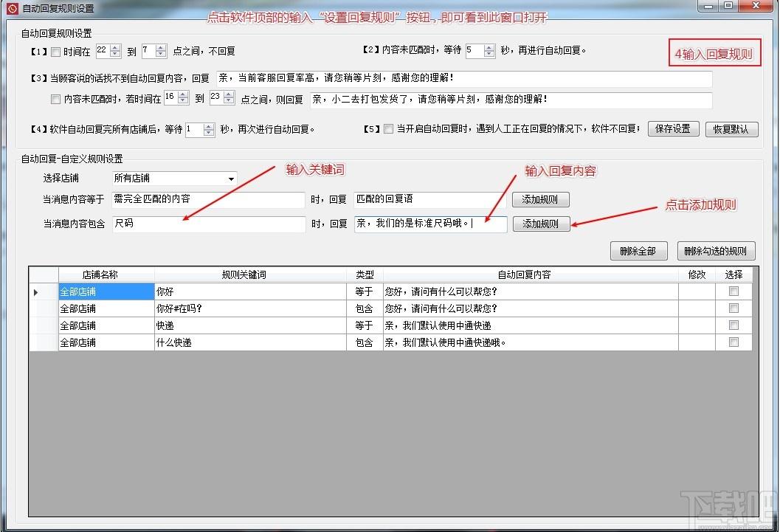Click the 删除全部 button
This screenshot has height=532, width=780.
click(638, 251)
